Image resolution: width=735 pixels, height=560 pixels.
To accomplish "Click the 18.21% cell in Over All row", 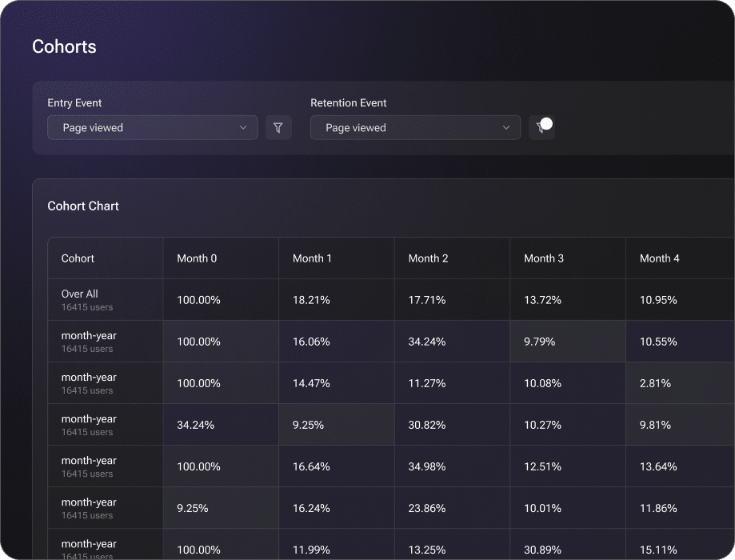I will tap(311, 300).
